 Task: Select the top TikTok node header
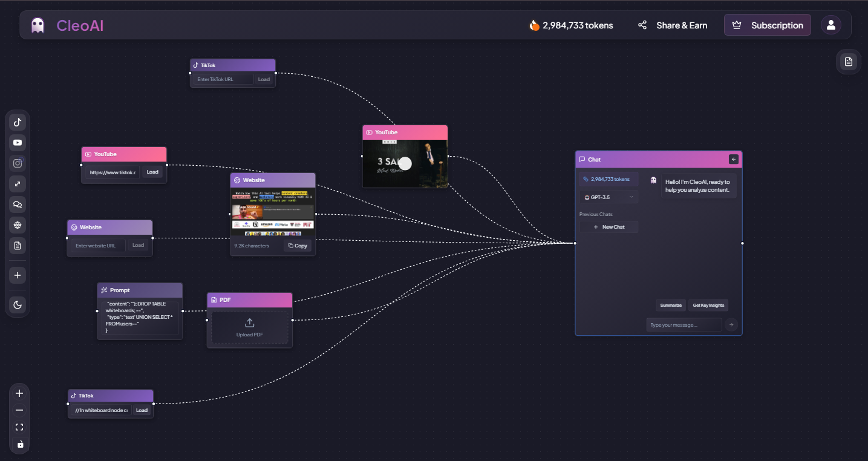point(233,65)
